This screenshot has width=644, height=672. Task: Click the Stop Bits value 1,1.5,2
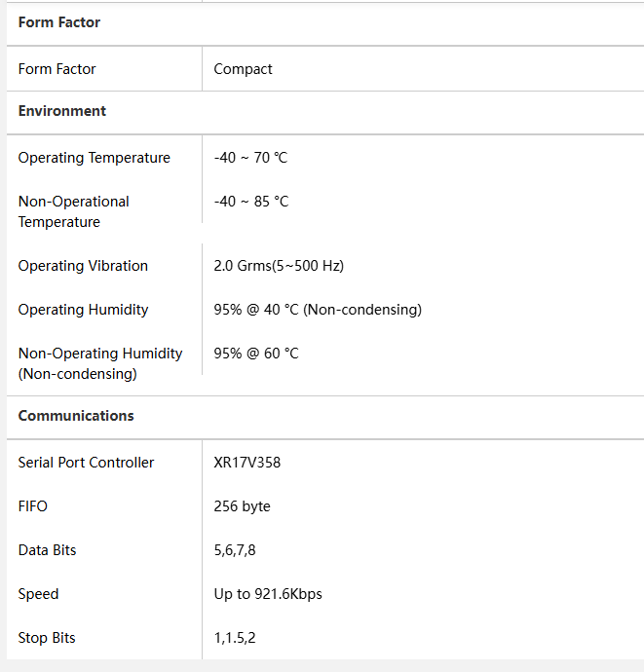pos(235,638)
